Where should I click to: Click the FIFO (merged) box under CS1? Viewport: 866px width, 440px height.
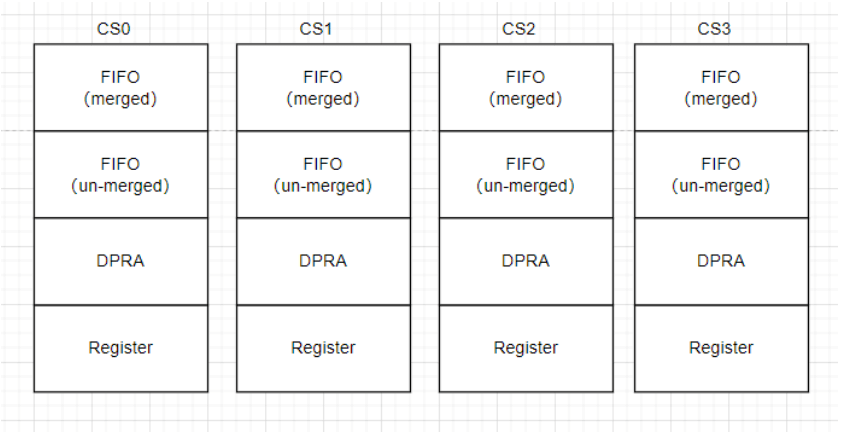pos(323,88)
